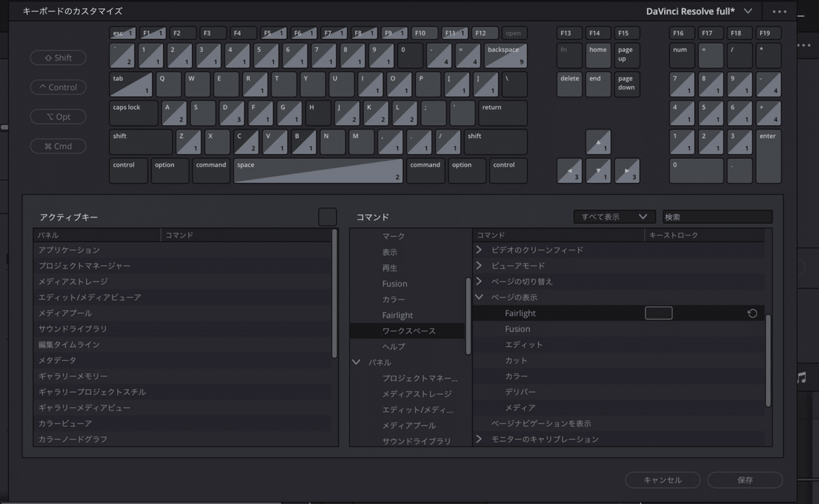Click the home key on virtual keyboard
The height and width of the screenshot is (504, 819).
pyautogui.click(x=598, y=55)
